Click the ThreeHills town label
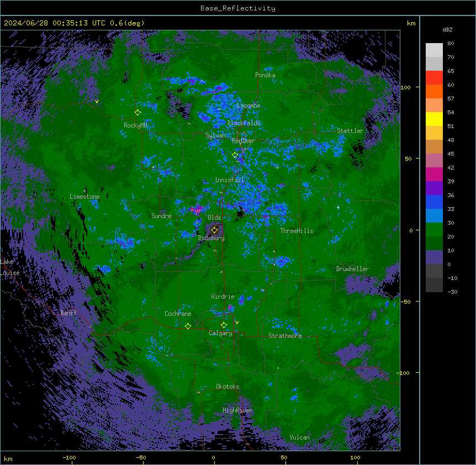The image size is (476, 465). point(297,231)
